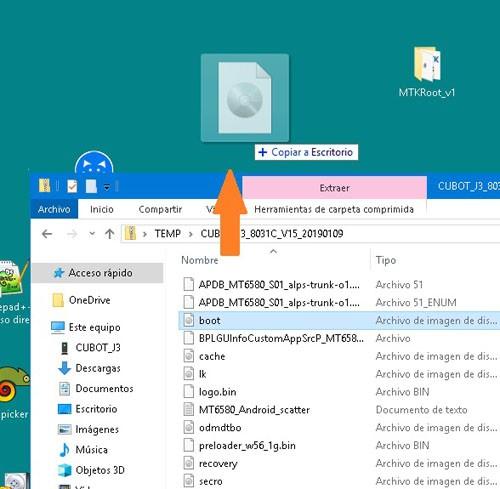Click the blue cat-face desktop icon

[94, 162]
